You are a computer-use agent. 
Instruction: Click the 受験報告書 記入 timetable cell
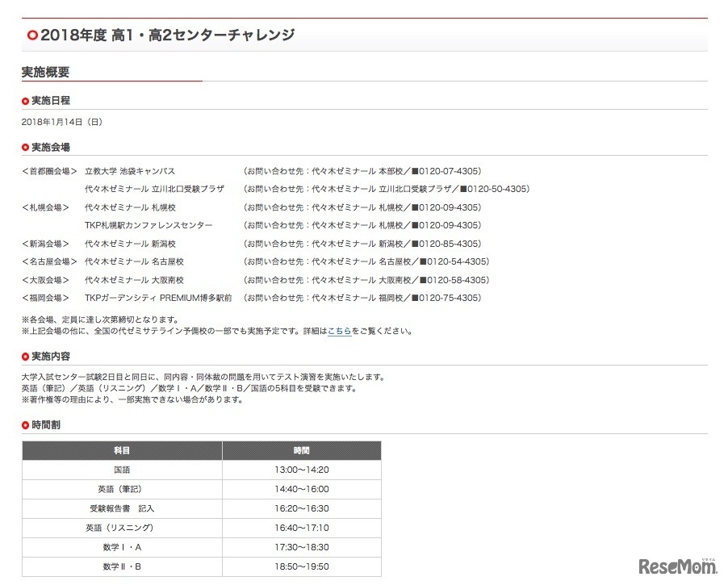[x=123, y=508]
